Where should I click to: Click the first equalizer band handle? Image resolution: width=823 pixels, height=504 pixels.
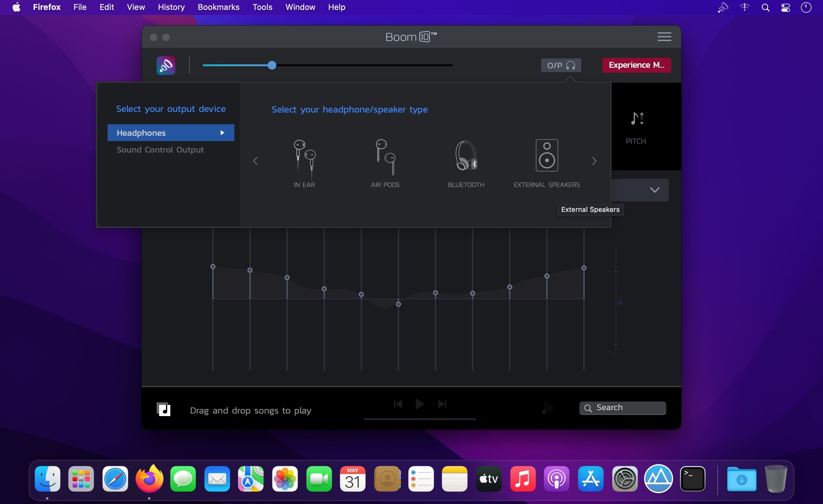click(x=213, y=267)
